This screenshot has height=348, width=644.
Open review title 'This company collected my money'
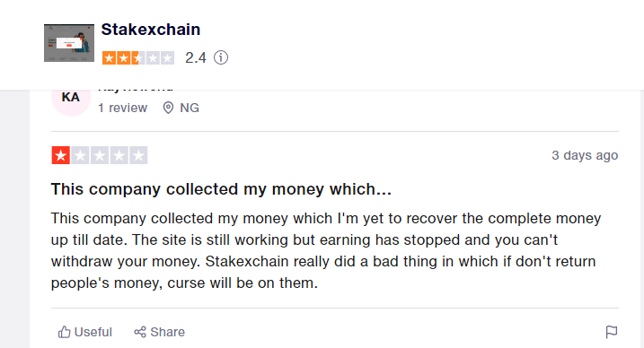[x=221, y=189]
